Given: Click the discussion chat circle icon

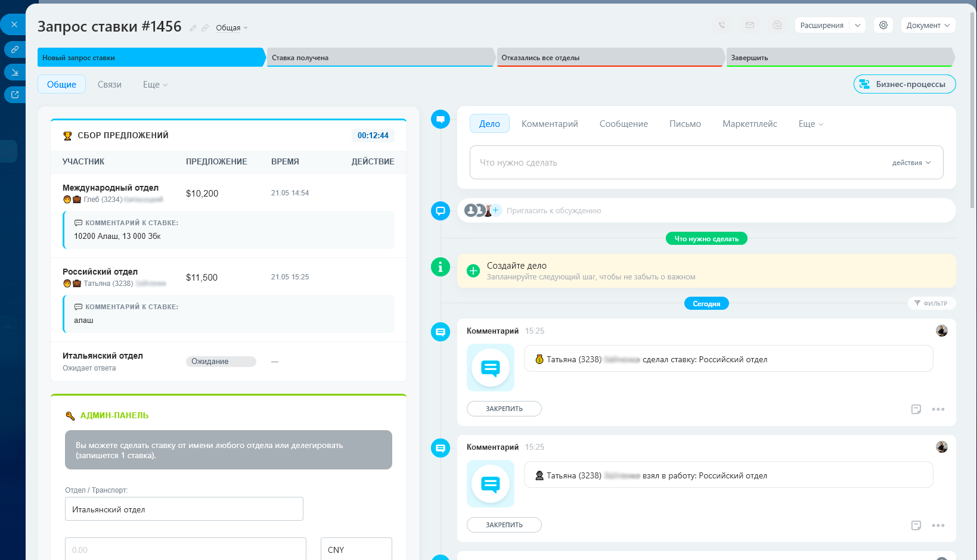Looking at the screenshot, I should [441, 210].
